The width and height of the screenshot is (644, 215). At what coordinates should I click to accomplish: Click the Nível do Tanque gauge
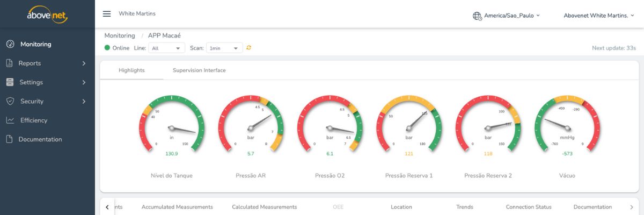click(x=172, y=124)
